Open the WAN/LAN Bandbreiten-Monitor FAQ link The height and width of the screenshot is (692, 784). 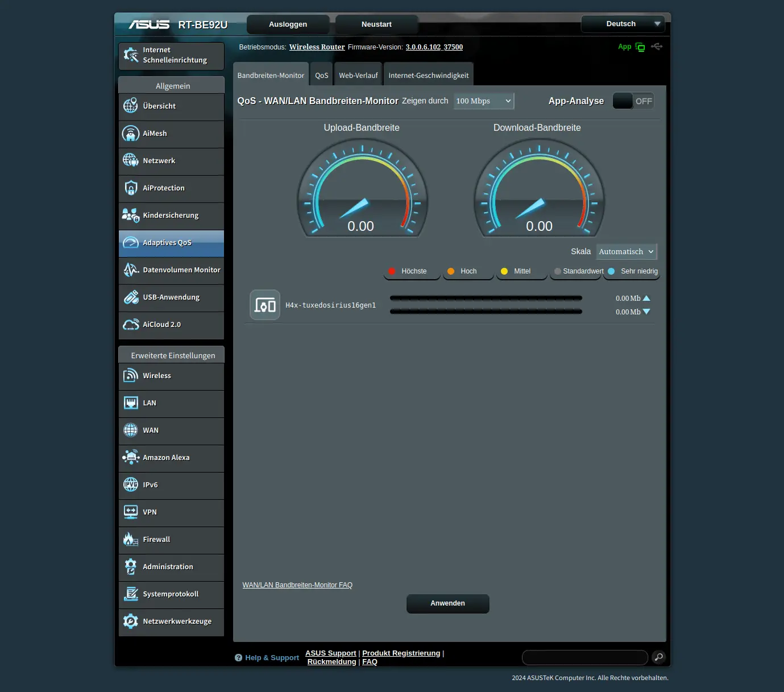[297, 585]
